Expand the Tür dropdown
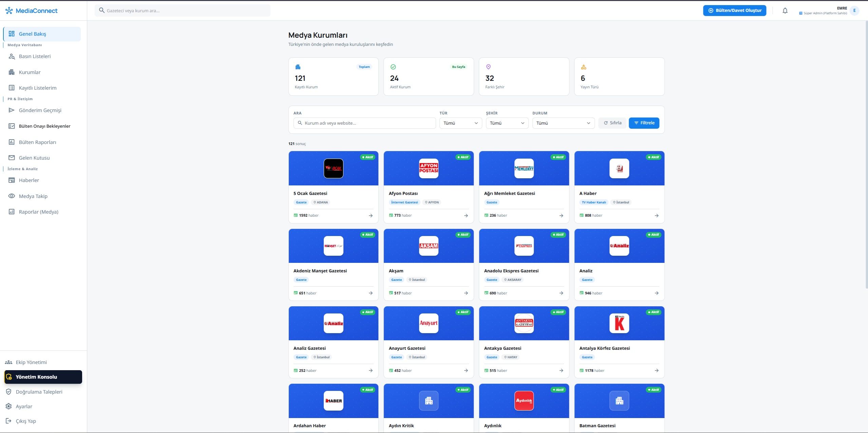868x433 pixels. point(460,123)
